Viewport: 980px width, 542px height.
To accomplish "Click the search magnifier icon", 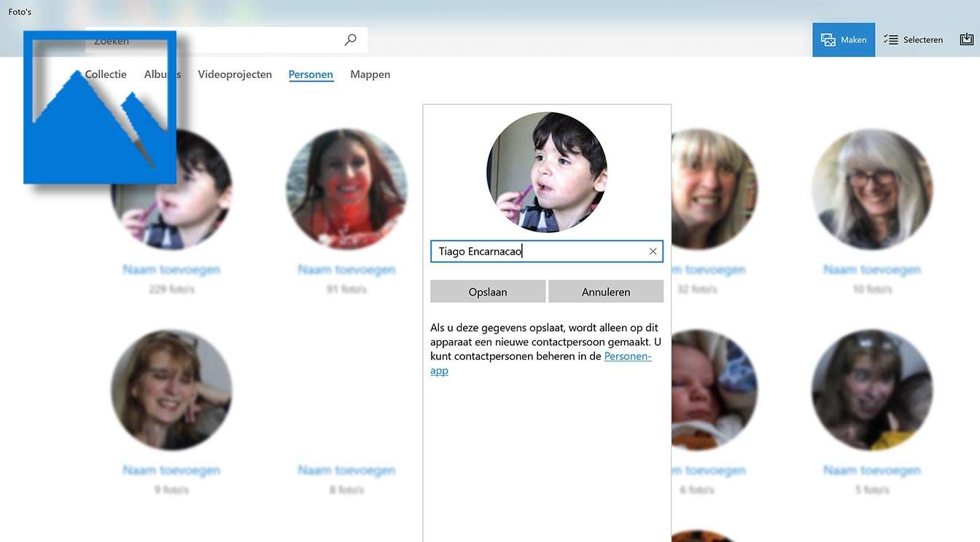I will pos(350,39).
